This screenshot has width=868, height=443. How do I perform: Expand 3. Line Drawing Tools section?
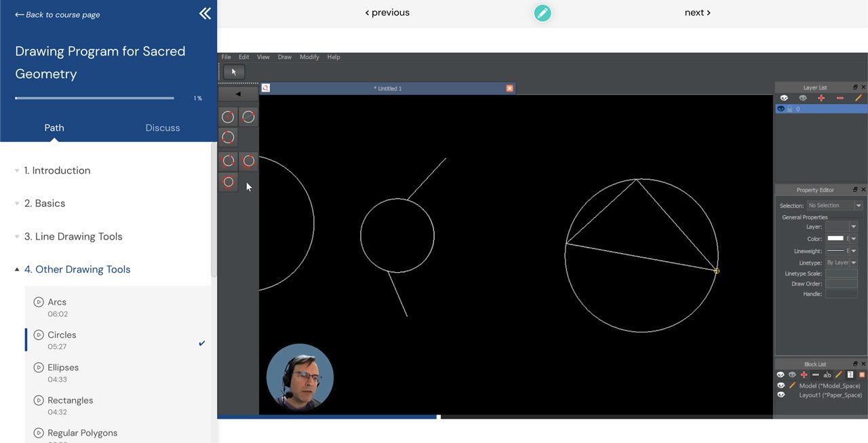pos(73,237)
